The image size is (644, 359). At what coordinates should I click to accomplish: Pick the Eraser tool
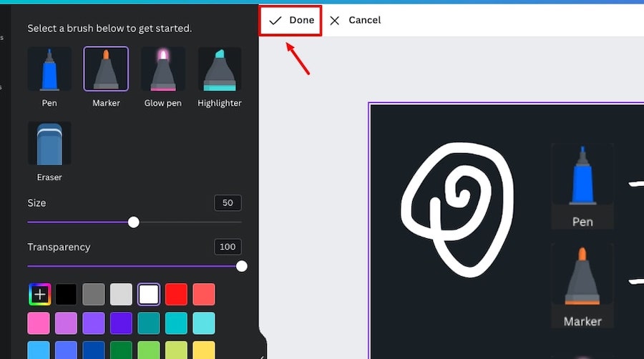click(x=49, y=144)
